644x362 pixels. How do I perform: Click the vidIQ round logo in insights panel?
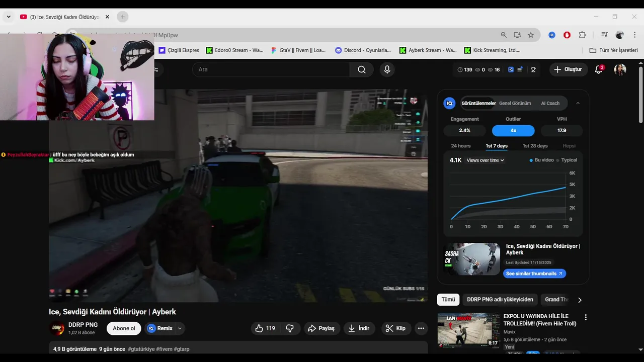point(449,103)
